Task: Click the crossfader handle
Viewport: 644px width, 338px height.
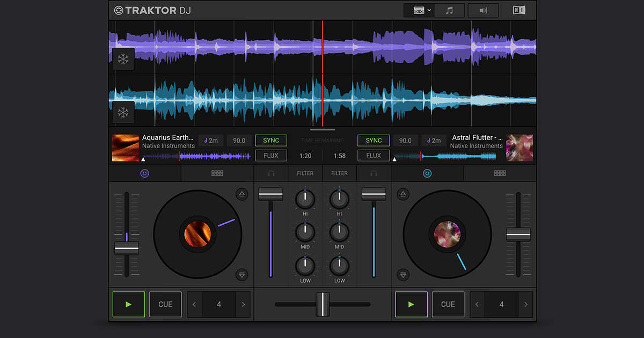Action: pyautogui.click(x=323, y=304)
